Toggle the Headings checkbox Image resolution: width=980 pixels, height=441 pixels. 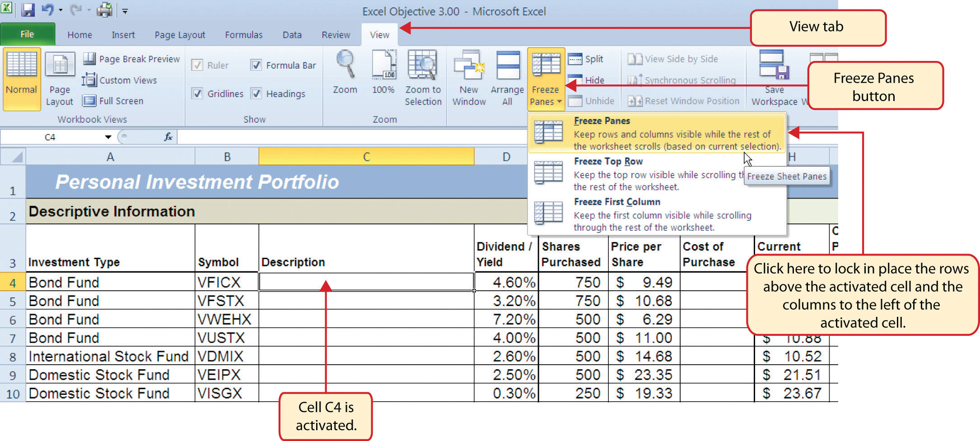point(256,93)
